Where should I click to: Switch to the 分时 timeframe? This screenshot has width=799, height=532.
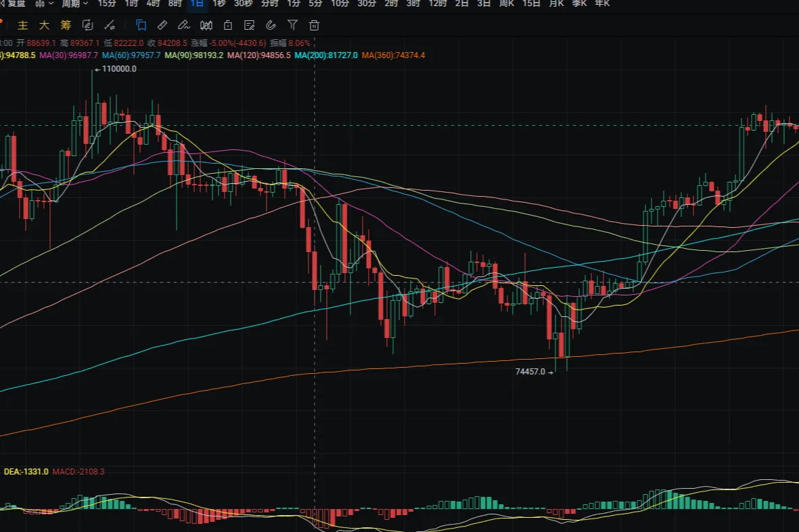[269, 3]
